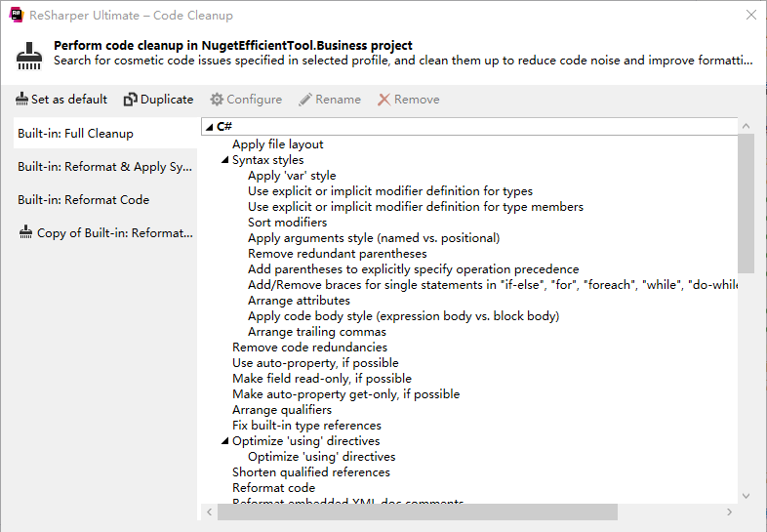Select Make auto-property get-only row
This screenshot has width=767, height=532.
pos(345,395)
